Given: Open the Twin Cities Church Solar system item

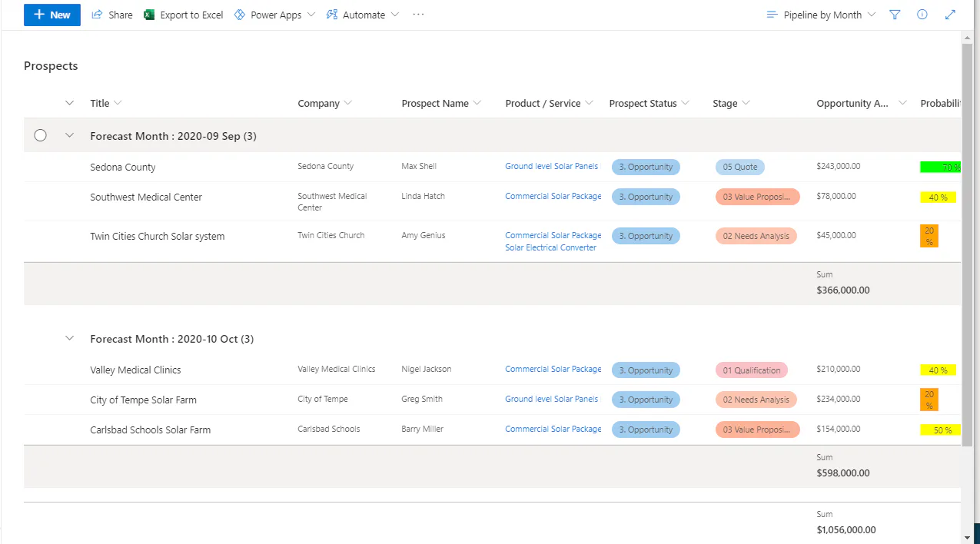Looking at the screenshot, I should [158, 236].
